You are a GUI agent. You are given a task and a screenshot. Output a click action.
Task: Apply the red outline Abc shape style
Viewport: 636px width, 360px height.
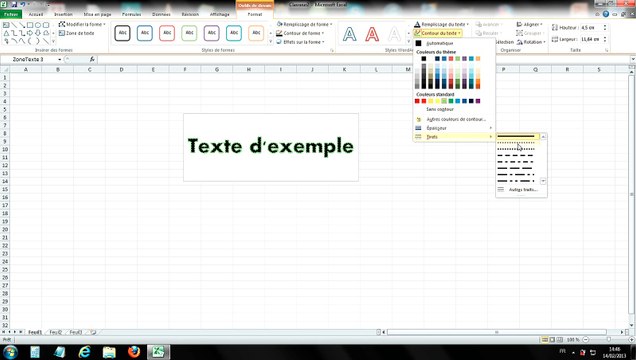coord(167,33)
